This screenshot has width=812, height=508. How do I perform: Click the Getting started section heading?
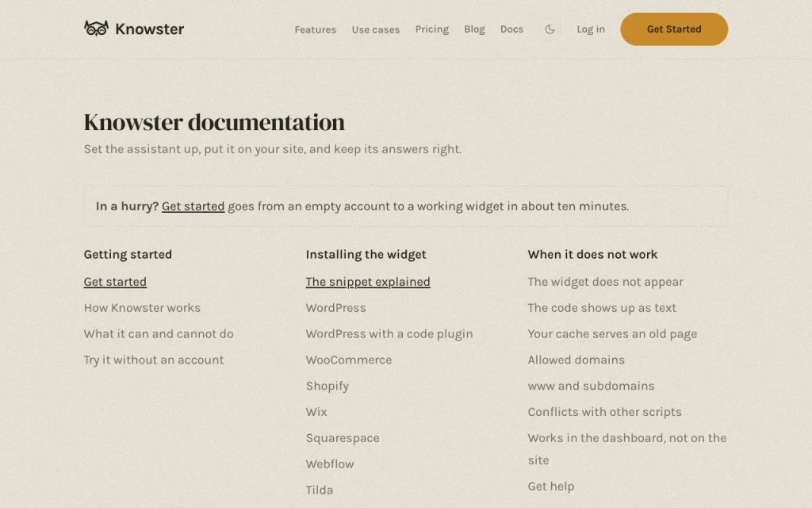[128, 255]
